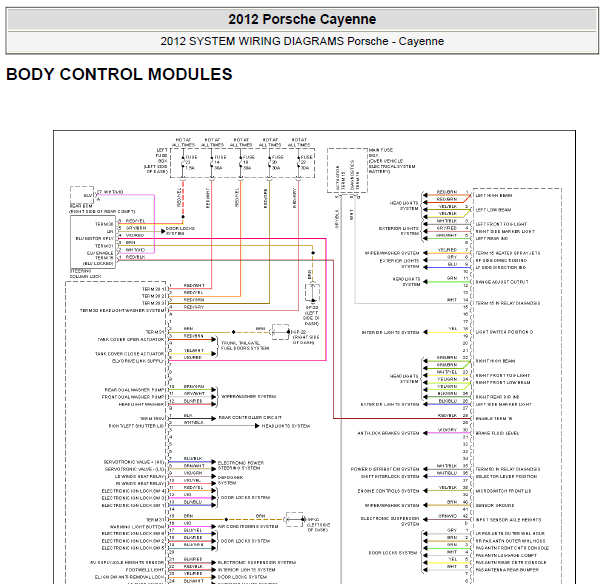
Task: Select the 'RIGHT/LEFT SHUTTER LID' label
Action: pos(136,426)
